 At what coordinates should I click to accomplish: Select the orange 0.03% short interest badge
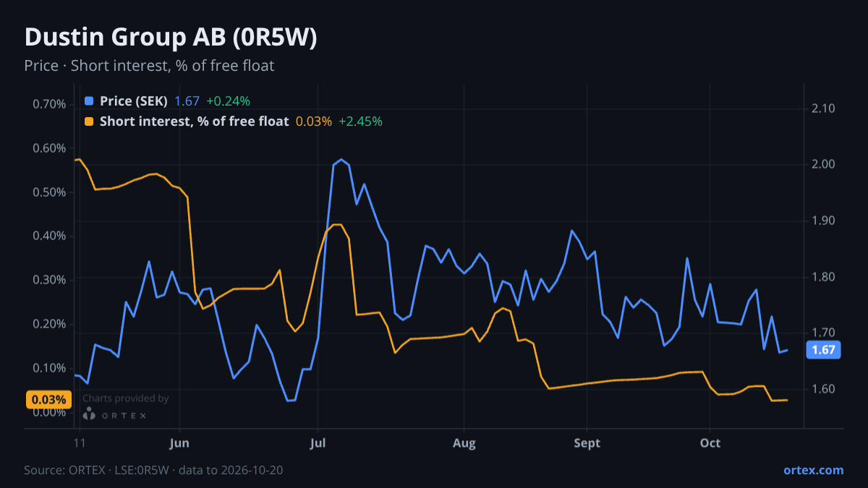[49, 399]
